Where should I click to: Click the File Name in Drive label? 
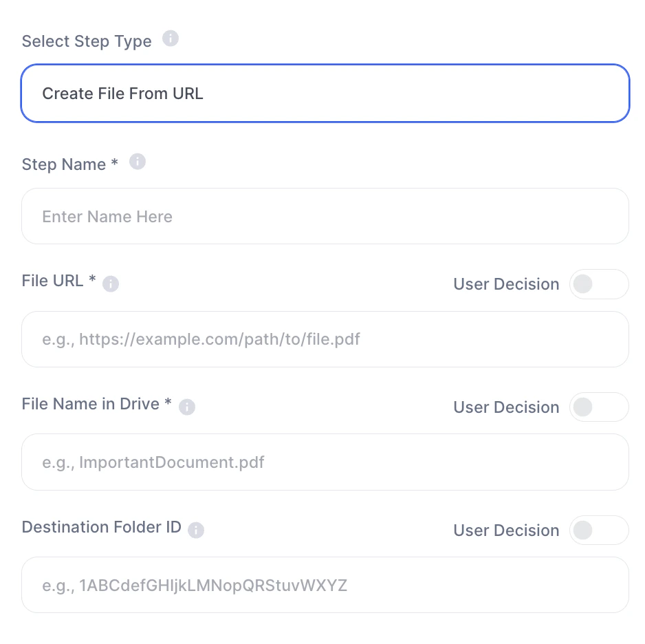(96, 404)
